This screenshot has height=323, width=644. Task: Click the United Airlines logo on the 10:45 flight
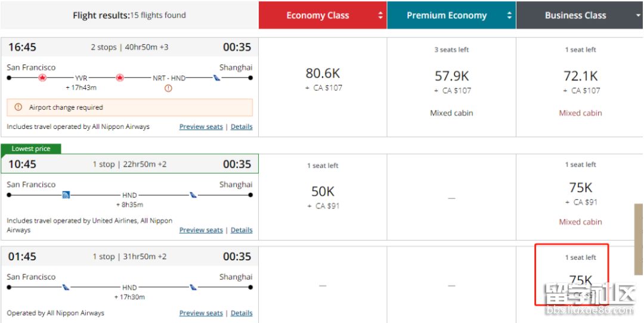point(66,195)
